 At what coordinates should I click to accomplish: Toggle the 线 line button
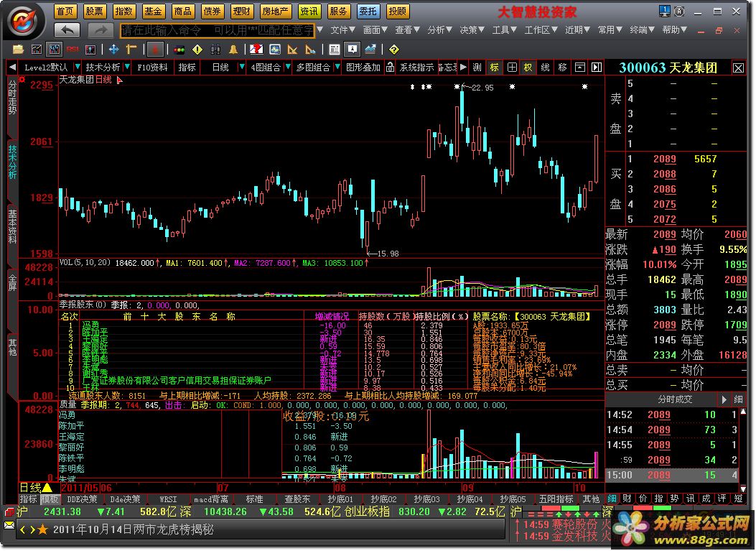(x=546, y=68)
